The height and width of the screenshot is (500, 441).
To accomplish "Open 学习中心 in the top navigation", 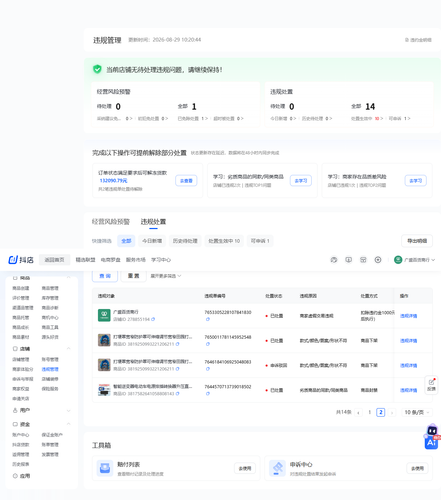I will 161,260.
